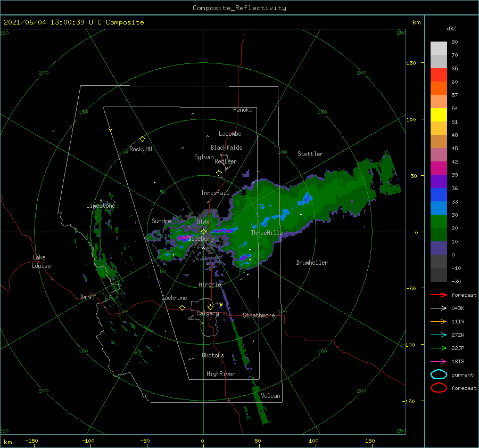Image resolution: width=479 pixels, height=448 pixels.
Task: Click the green 22JP arrow icon
Action: click(x=439, y=348)
